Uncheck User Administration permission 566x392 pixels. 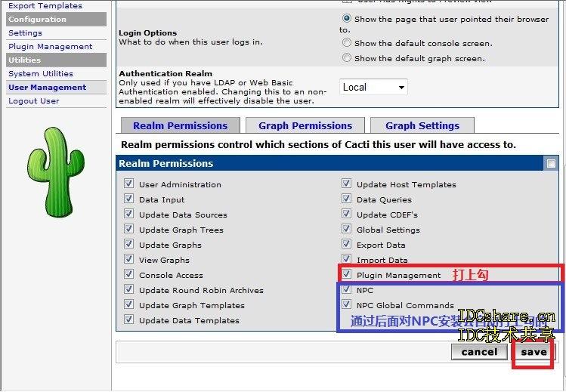pyautogui.click(x=129, y=184)
